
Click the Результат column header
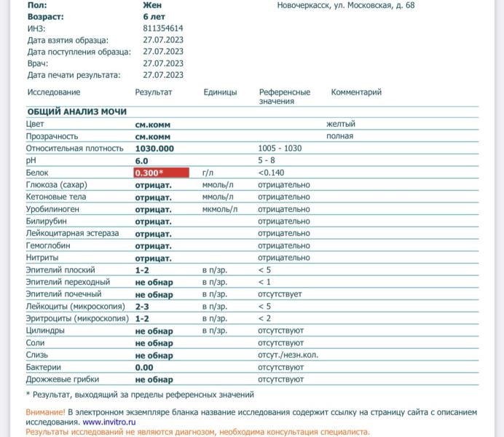point(154,92)
